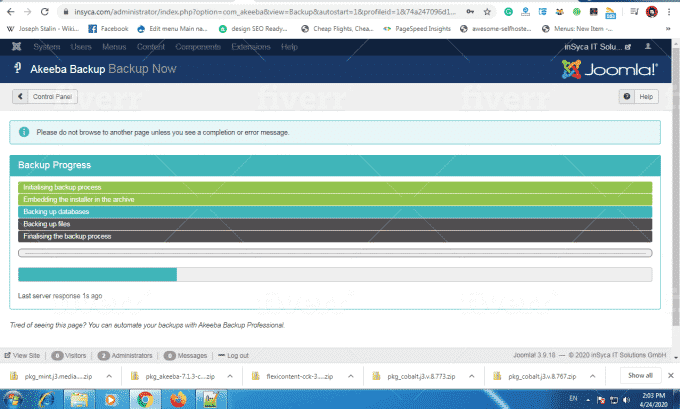Click the Akeeba Backup header icon

[17, 68]
